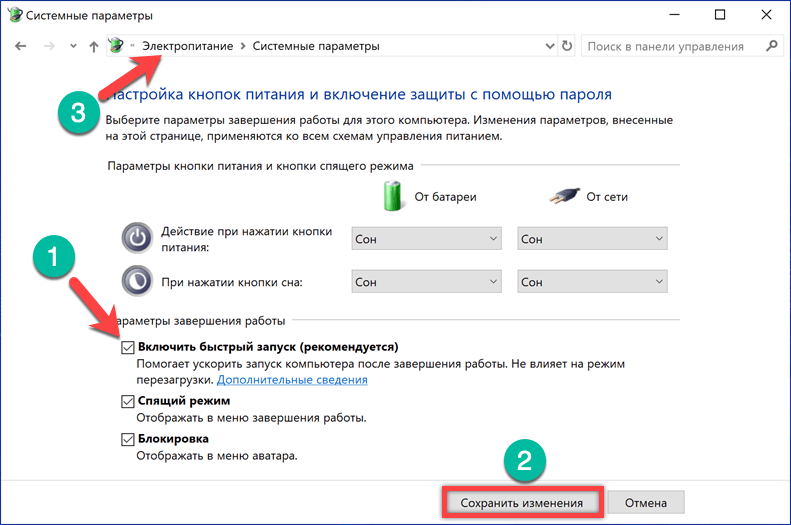Maximize the Системные параметры window
791x525 pixels.
pyautogui.click(x=720, y=15)
